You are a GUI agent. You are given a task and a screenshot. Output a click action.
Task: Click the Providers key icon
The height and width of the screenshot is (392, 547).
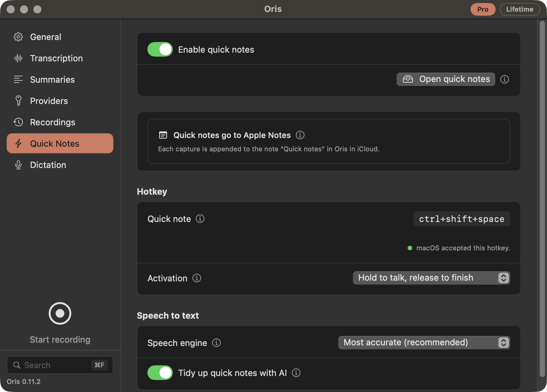click(x=18, y=101)
